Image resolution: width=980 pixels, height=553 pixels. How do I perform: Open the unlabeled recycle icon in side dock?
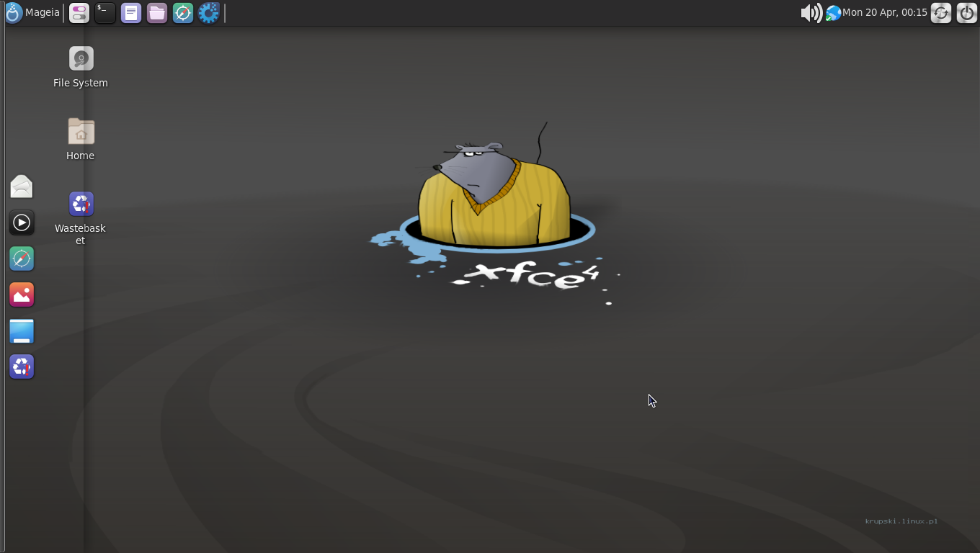point(22,367)
